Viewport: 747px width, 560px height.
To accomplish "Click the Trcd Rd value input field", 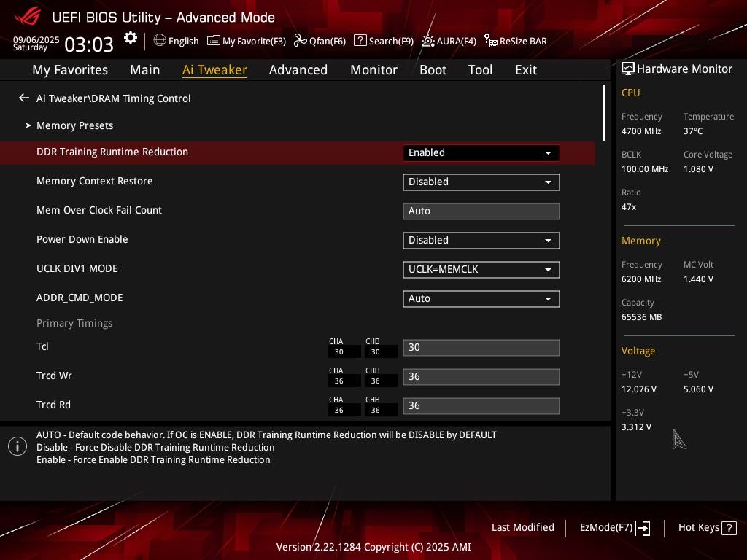I will [481, 405].
